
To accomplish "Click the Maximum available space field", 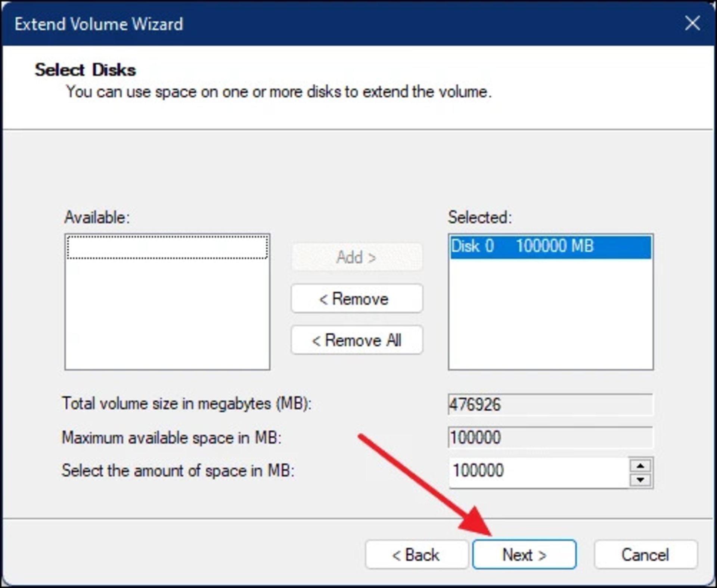I will coord(550,438).
